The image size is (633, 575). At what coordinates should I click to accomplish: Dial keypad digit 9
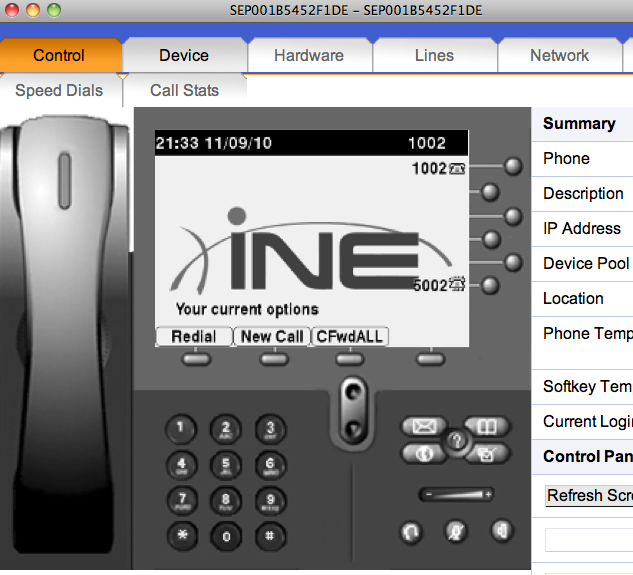(271, 501)
